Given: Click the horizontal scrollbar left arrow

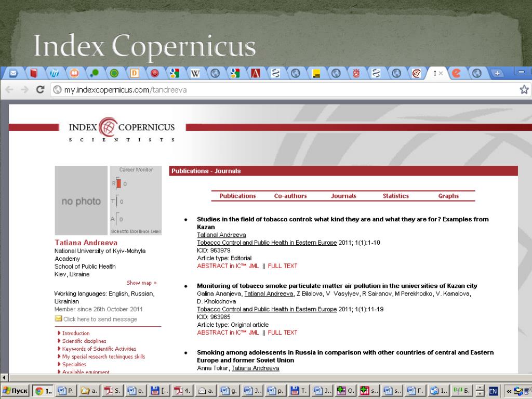Looking at the screenshot, I should (4, 377).
